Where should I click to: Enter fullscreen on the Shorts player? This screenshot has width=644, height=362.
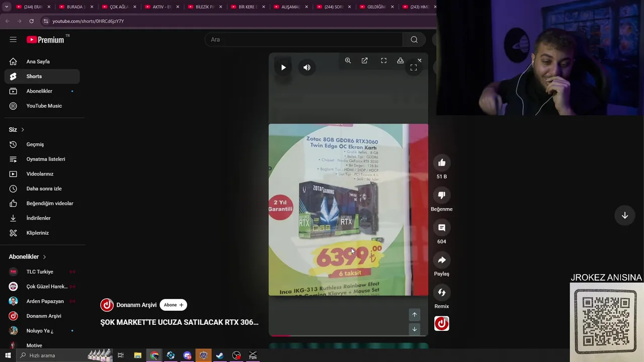414,67
